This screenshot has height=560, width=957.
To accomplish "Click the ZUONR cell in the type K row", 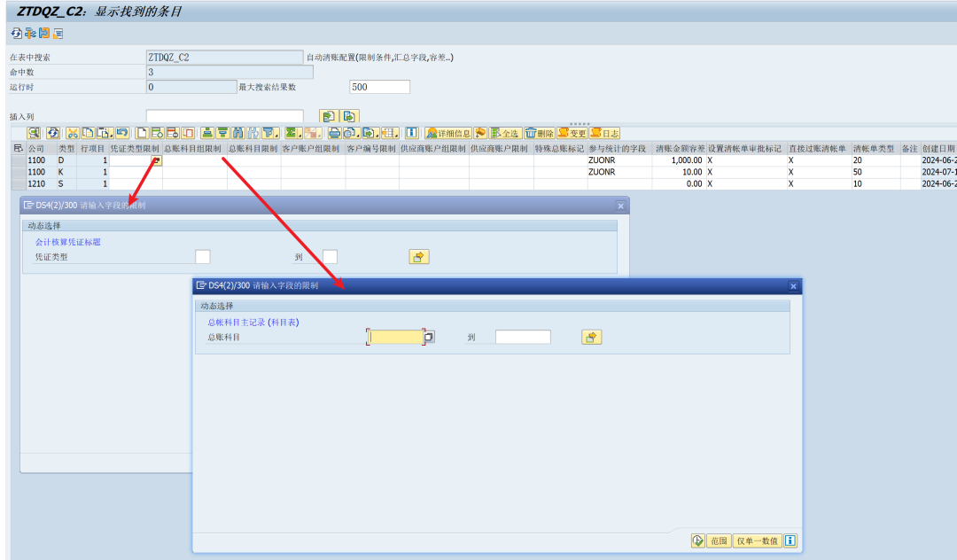I will [x=619, y=172].
